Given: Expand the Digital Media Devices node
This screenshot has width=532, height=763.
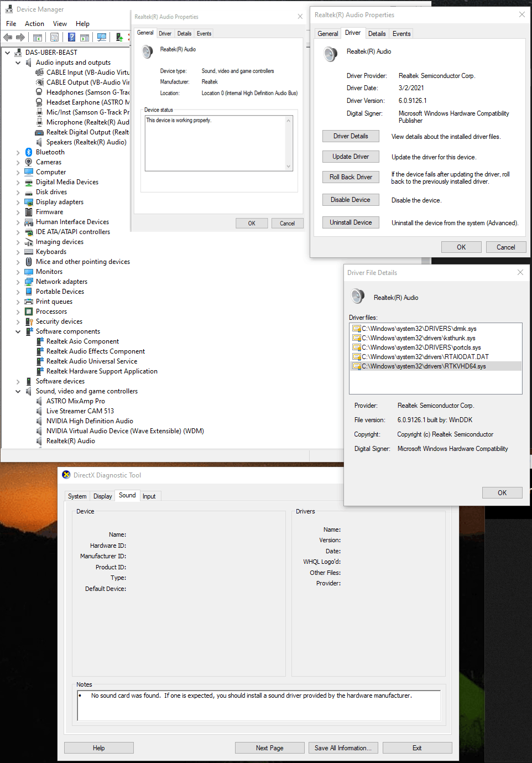Looking at the screenshot, I should coord(18,182).
